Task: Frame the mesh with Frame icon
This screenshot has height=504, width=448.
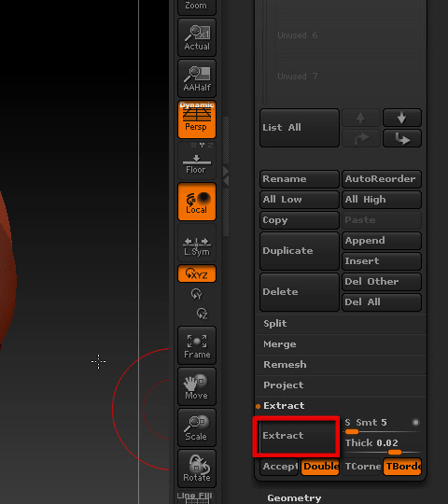Action: [x=197, y=345]
